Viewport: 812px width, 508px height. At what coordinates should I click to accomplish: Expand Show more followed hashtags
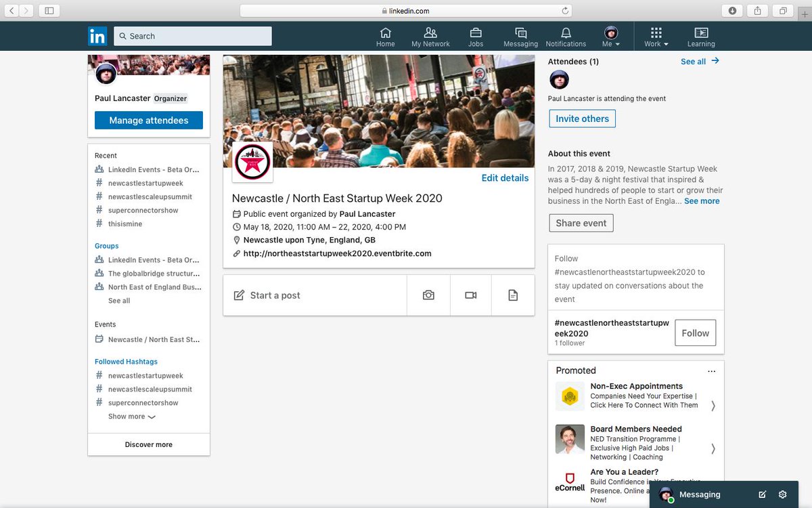132,417
